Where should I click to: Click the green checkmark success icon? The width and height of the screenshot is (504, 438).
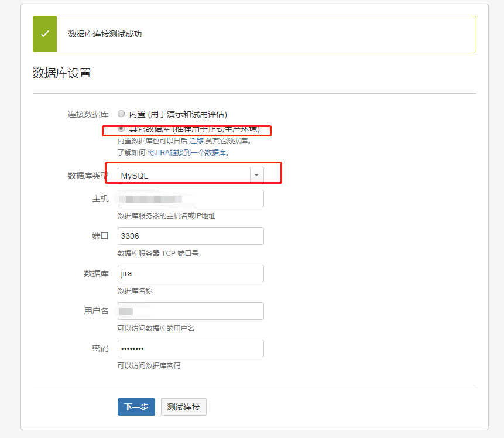pyautogui.click(x=44, y=33)
